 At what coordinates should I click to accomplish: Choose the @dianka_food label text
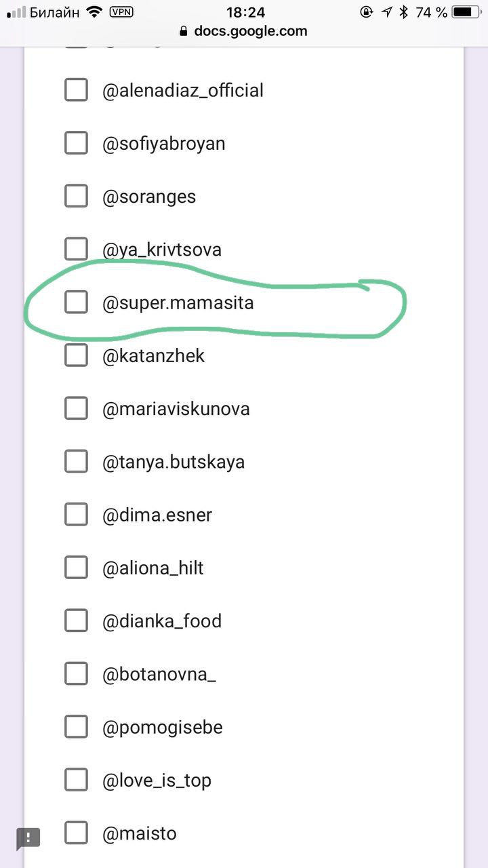point(162,621)
